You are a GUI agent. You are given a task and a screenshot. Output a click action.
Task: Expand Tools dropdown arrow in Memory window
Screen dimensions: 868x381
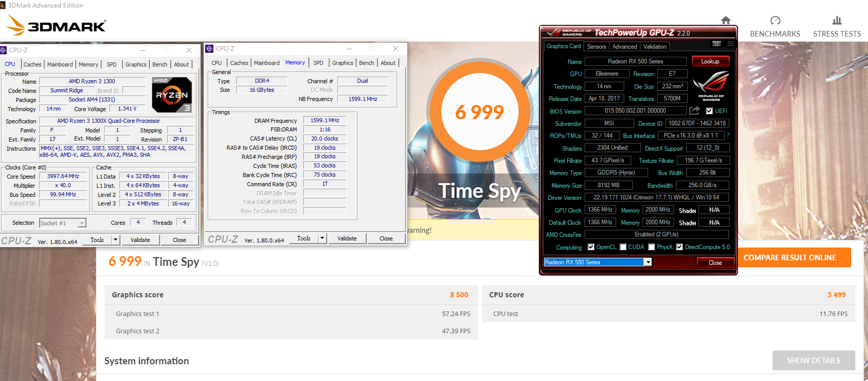pos(323,238)
